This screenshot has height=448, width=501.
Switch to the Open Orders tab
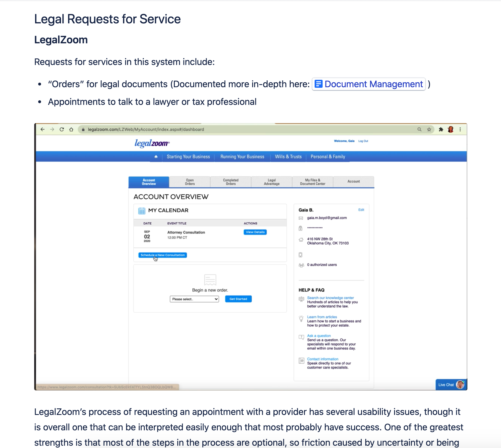coord(190,182)
